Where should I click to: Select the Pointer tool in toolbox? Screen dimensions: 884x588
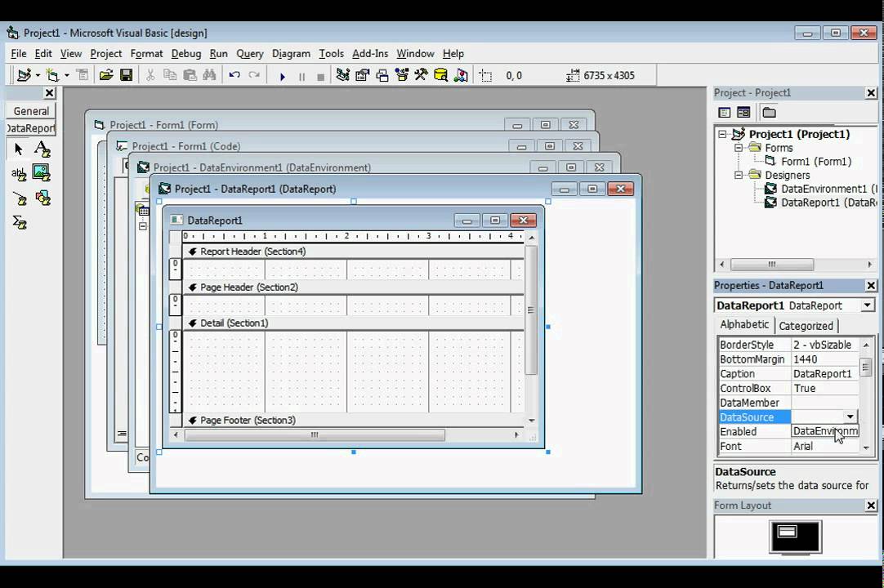click(19, 149)
